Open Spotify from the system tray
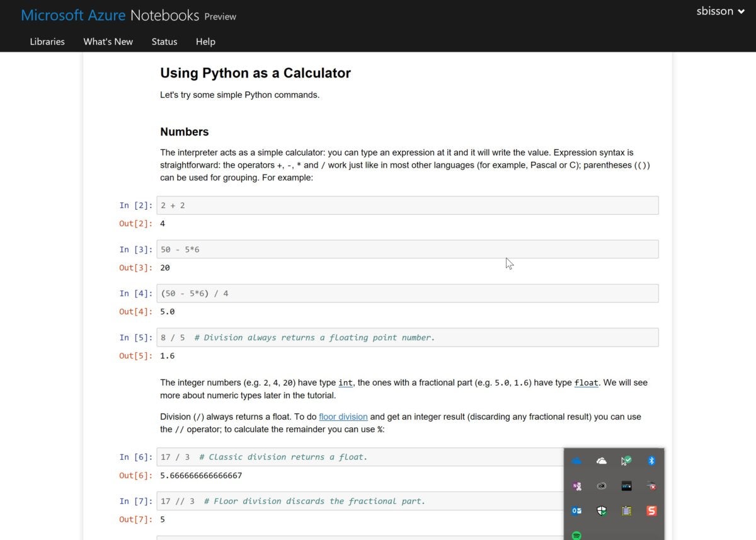756x540 pixels. pyautogui.click(x=576, y=536)
